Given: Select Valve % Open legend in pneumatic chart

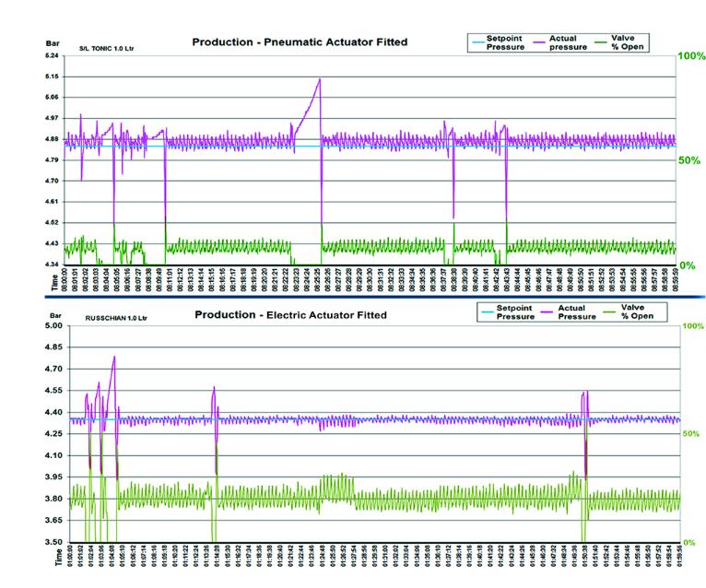Looking at the screenshot, I should coord(637,43).
